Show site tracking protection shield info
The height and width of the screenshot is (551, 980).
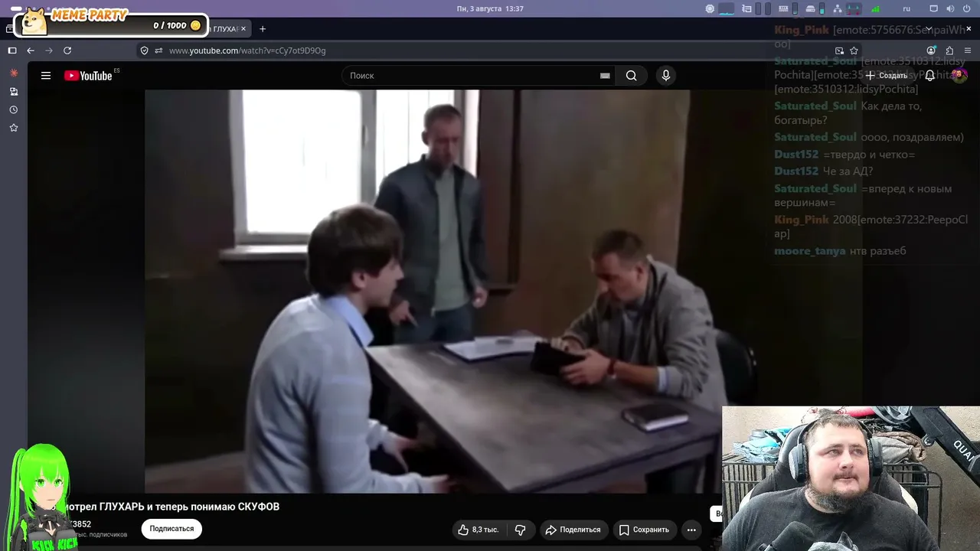coord(144,51)
